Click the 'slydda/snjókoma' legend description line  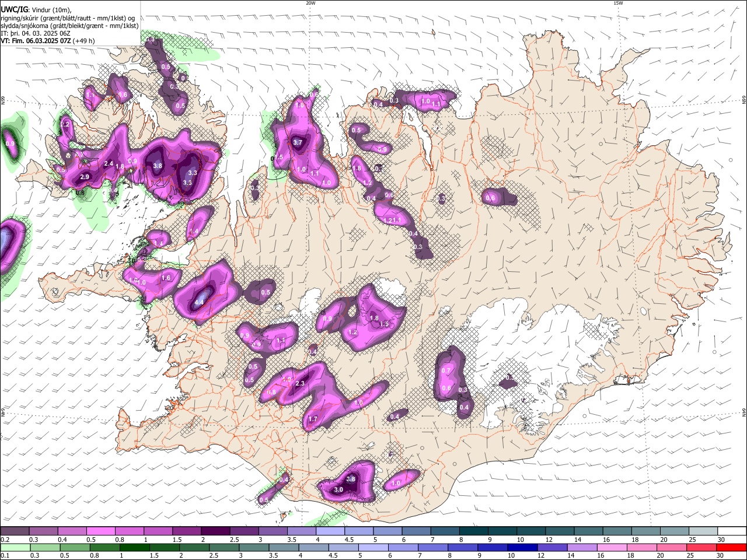pyautogui.click(x=69, y=26)
